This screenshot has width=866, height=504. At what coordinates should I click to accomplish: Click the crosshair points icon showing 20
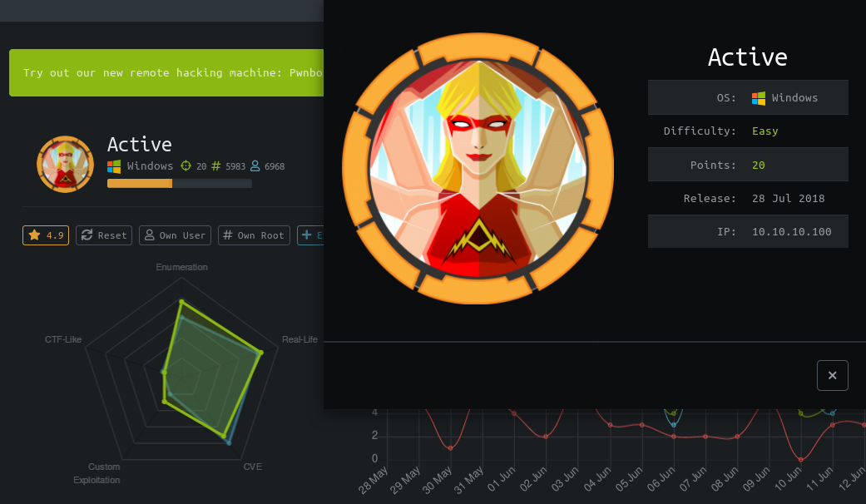pyautogui.click(x=186, y=166)
